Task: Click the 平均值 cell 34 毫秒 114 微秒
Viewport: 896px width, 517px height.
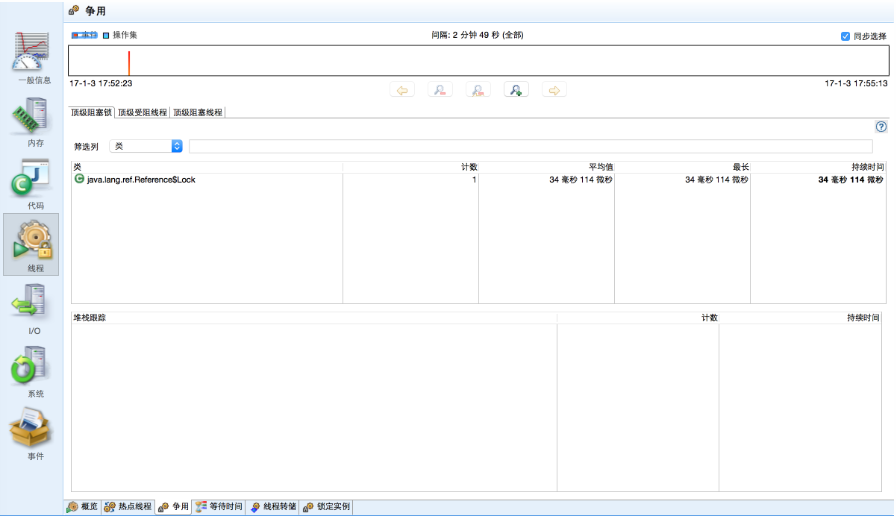Action: pos(581,179)
